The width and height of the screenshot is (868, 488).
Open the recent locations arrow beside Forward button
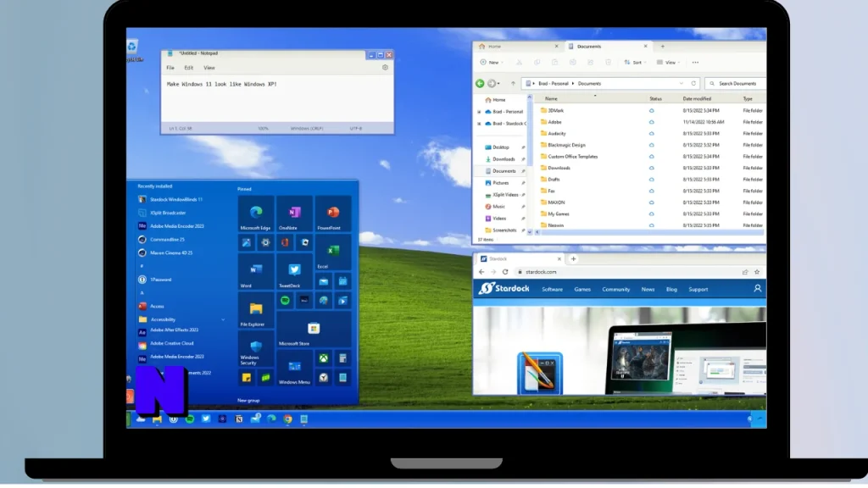point(498,84)
